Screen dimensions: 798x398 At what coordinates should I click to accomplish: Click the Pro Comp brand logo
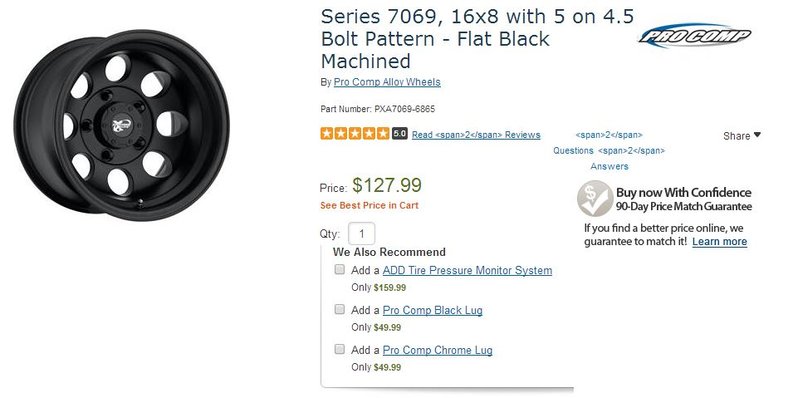tap(695, 36)
